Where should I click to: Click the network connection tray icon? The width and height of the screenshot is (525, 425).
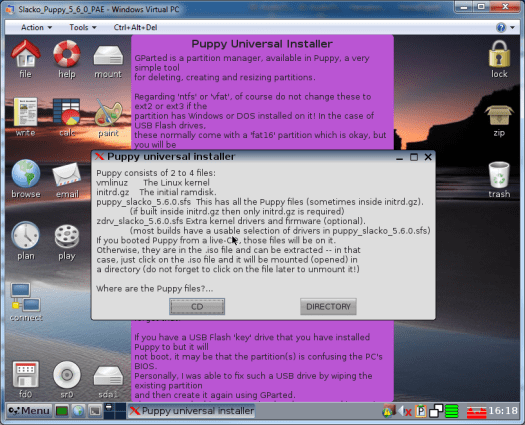pyautogui.click(x=436, y=411)
